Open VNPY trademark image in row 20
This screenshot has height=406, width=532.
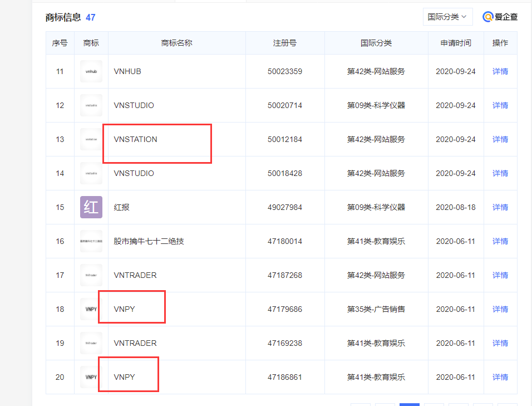pos(91,377)
